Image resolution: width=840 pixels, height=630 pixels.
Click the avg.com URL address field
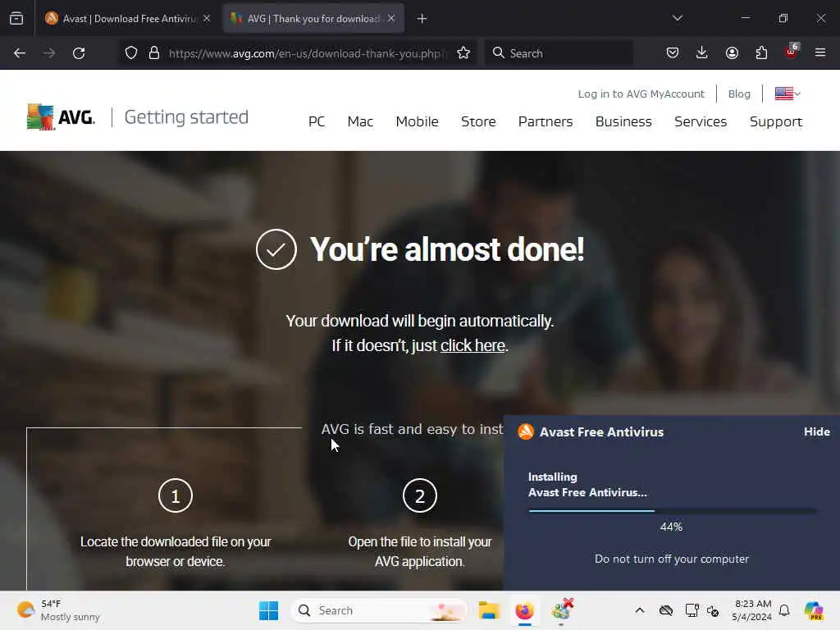pos(307,53)
